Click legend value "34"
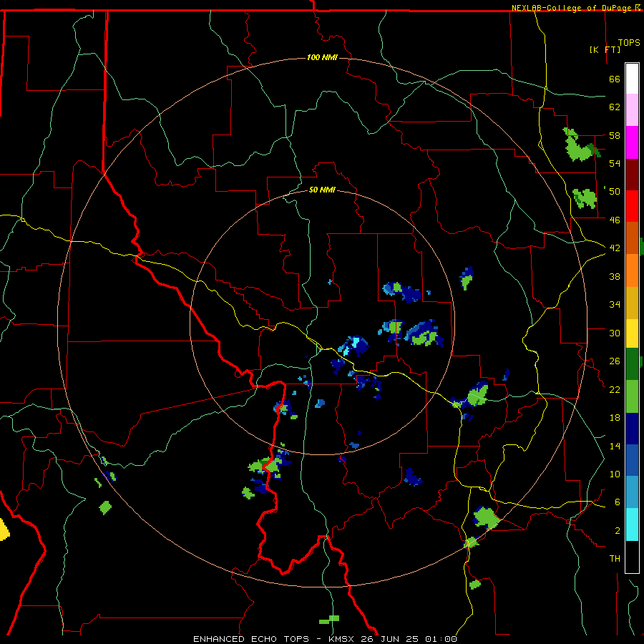 click(615, 305)
